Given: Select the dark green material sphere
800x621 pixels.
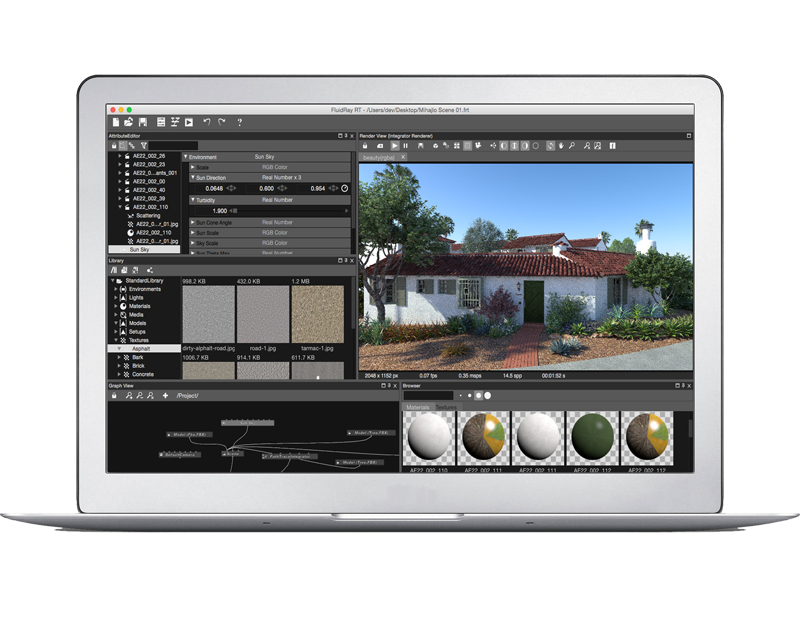Looking at the screenshot, I should [592, 438].
